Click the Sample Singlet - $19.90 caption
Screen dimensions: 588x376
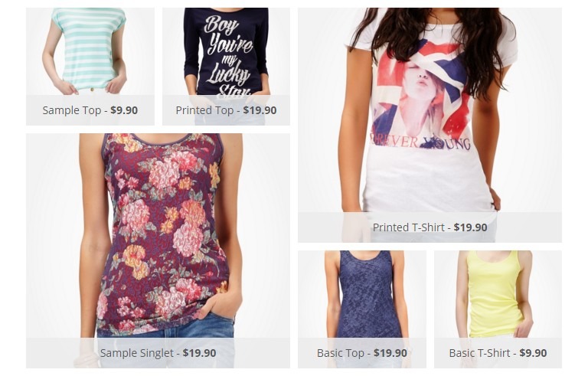point(158,353)
